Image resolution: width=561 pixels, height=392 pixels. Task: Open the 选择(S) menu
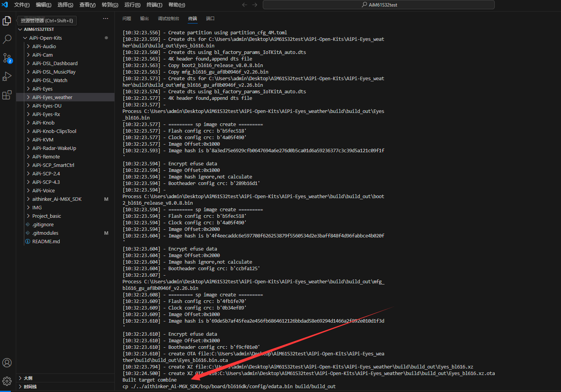pyautogui.click(x=66, y=5)
